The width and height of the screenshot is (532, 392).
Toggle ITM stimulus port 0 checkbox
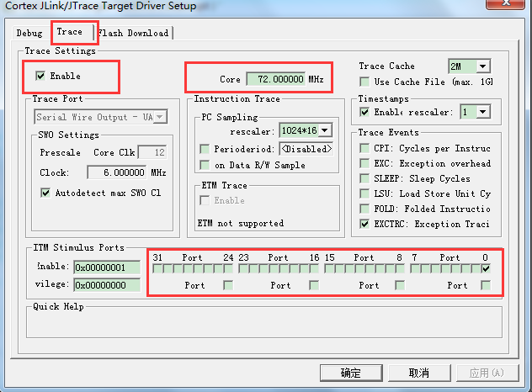(x=486, y=269)
